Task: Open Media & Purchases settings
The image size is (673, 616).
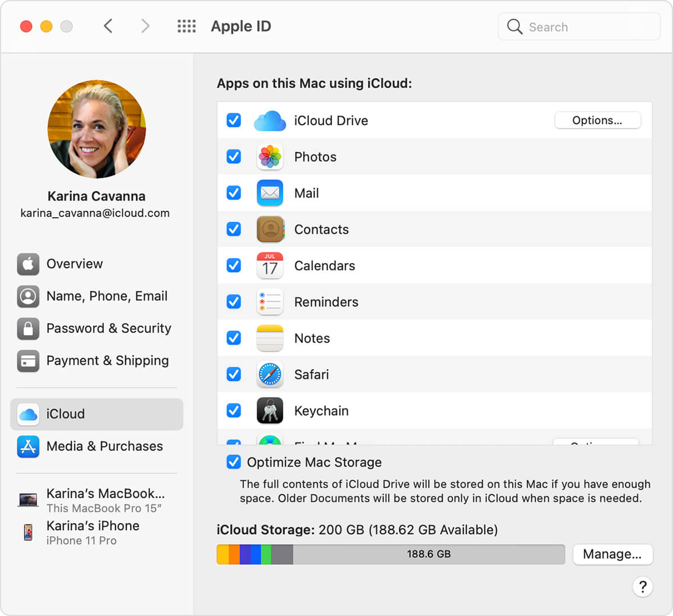Action: click(x=104, y=446)
